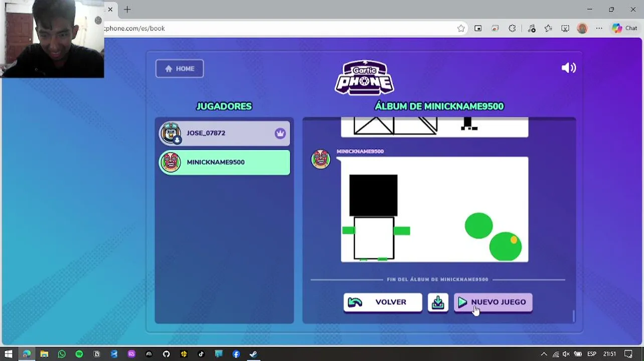Open Steam from the taskbar
The width and height of the screenshot is (644, 361).
(x=253, y=354)
